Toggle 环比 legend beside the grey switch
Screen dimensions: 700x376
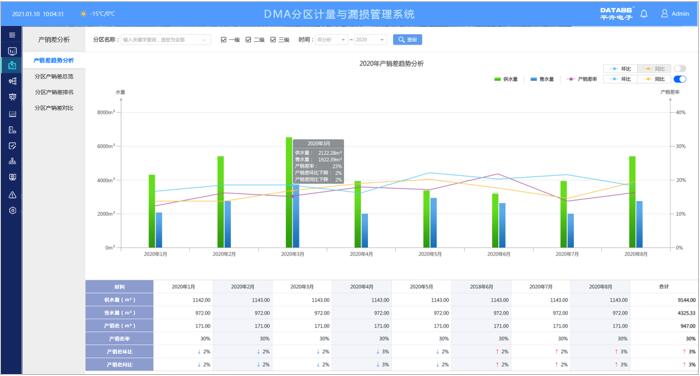tap(621, 69)
